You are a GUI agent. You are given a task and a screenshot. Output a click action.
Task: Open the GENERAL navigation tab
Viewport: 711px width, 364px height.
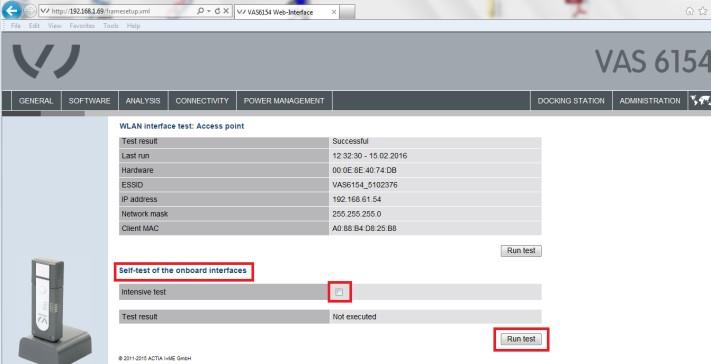coord(36,101)
